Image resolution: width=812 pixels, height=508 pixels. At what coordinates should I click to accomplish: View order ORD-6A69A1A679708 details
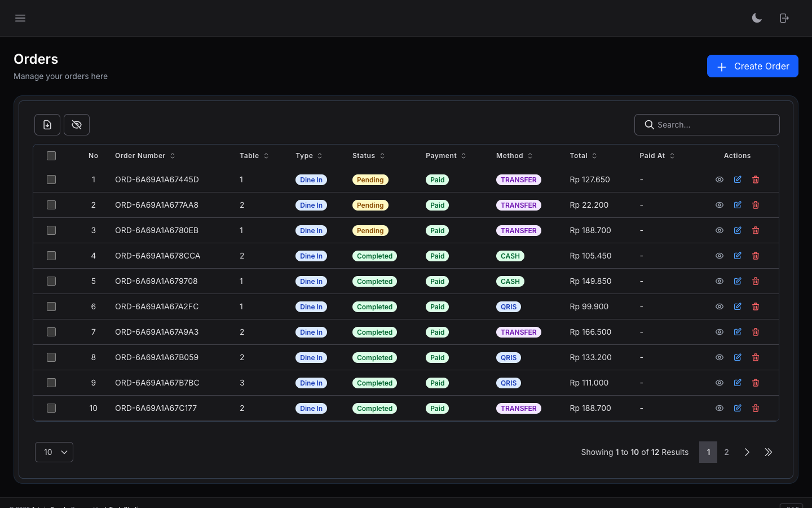coord(720,281)
